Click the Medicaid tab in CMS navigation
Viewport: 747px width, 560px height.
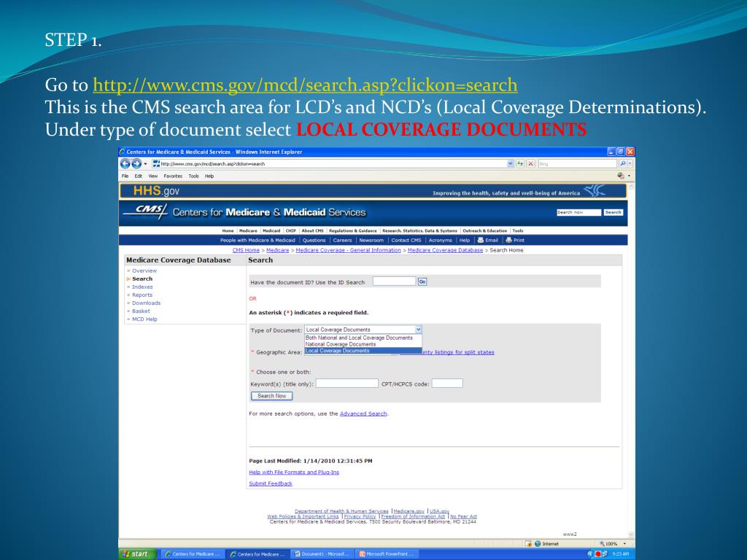271,231
